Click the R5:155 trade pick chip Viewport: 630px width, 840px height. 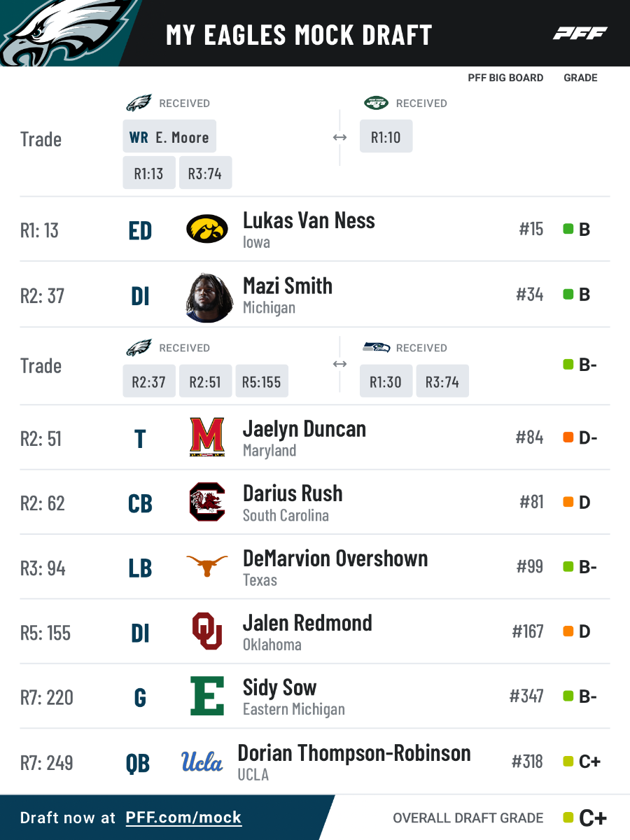(x=261, y=382)
